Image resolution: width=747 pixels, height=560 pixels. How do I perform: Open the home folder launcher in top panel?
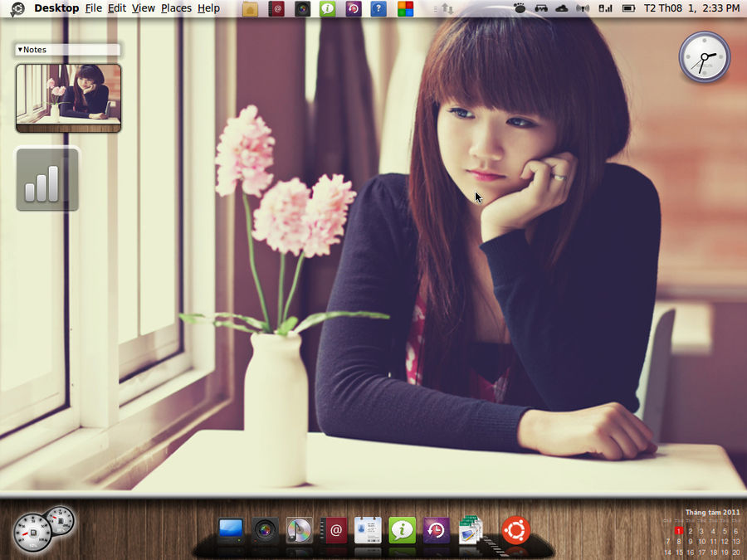[x=250, y=8]
